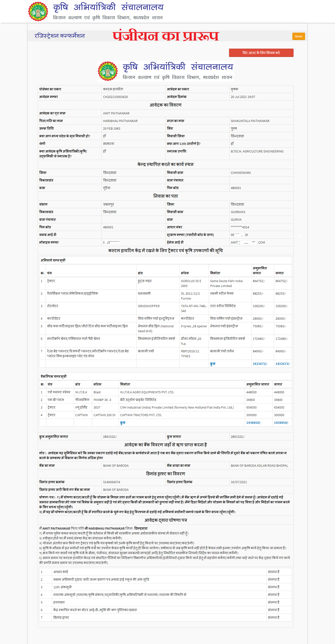Click the village value 'GURIYA'
The image size is (335, 644).
(236, 220)
